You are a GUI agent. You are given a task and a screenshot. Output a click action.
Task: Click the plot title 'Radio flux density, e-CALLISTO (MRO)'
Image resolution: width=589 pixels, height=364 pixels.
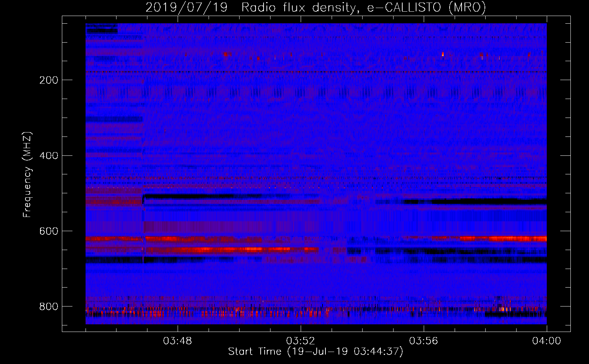point(364,8)
